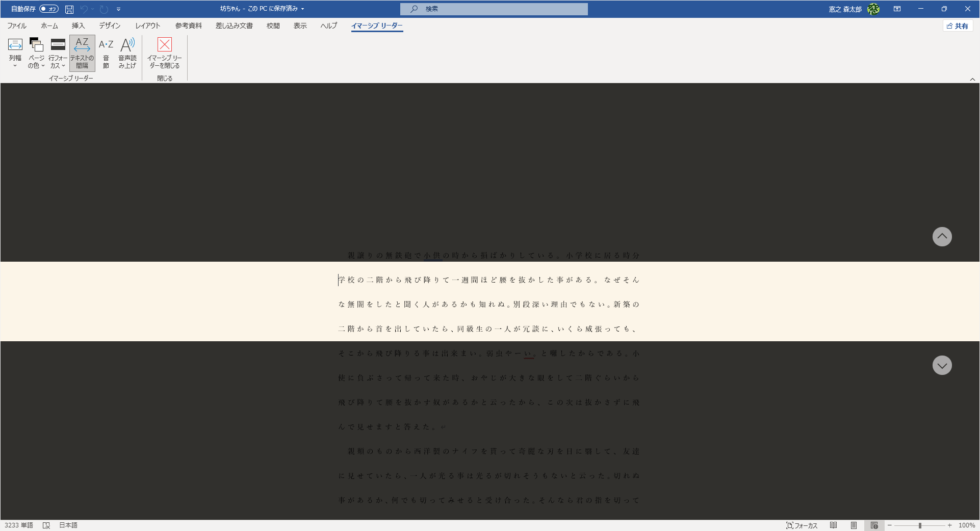Collapse the ribbon with the chevron
This screenshot has height=531, width=980.
point(972,79)
